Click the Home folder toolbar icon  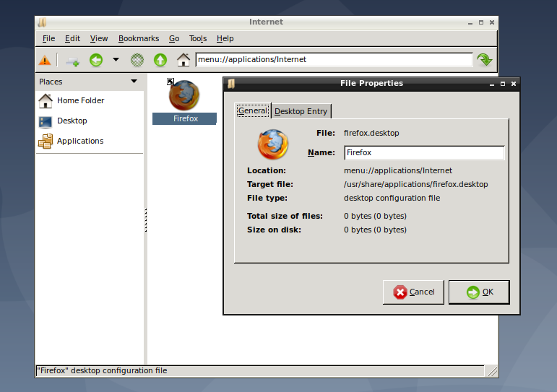[x=183, y=60]
